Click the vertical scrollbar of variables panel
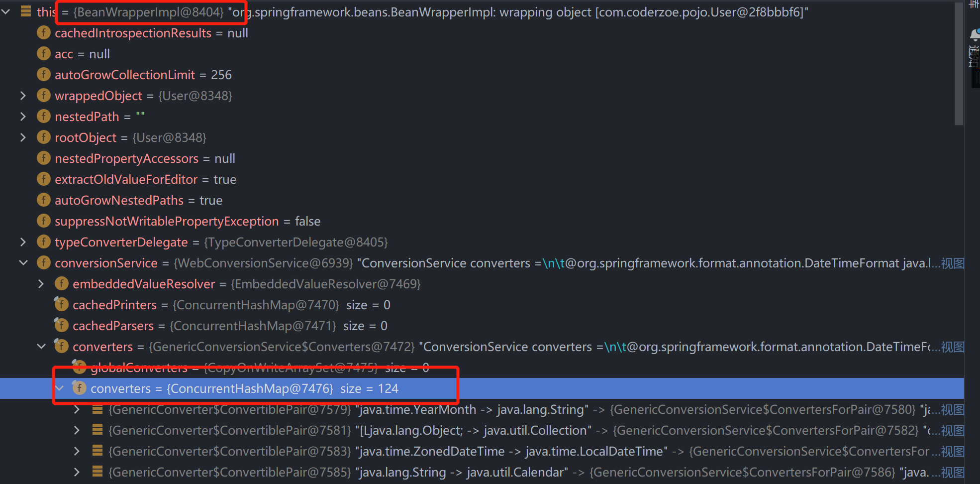Screen dimensions: 980x484 click(x=959, y=64)
